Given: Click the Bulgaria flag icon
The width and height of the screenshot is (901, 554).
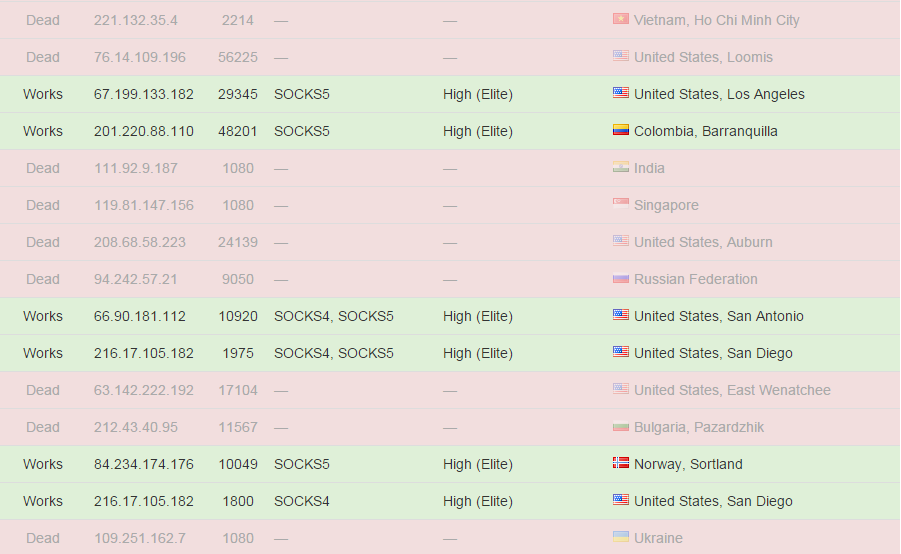Looking at the screenshot, I should (x=621, y=426).
